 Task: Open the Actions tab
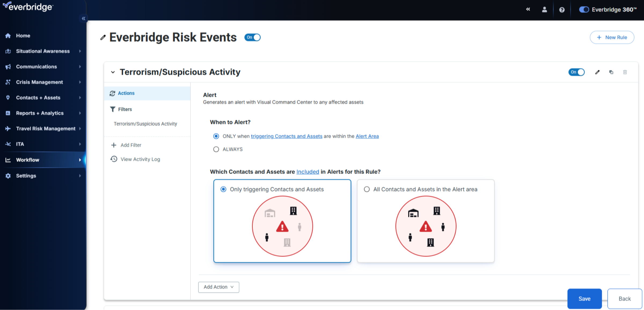[x=126, y=93]
